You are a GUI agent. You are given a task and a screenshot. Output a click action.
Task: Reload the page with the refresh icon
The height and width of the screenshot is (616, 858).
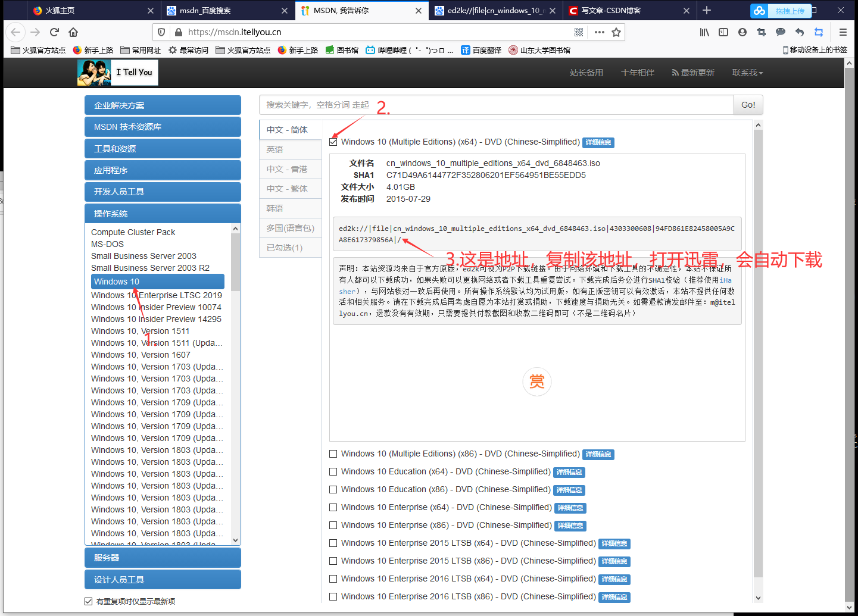point(54,32)
